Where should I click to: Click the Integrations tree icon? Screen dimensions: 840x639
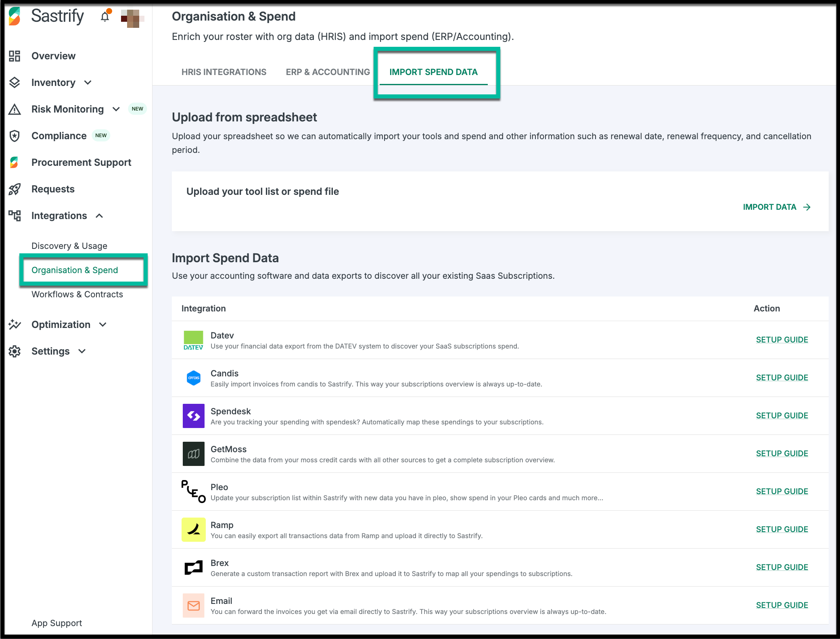[x=15, y=215]
